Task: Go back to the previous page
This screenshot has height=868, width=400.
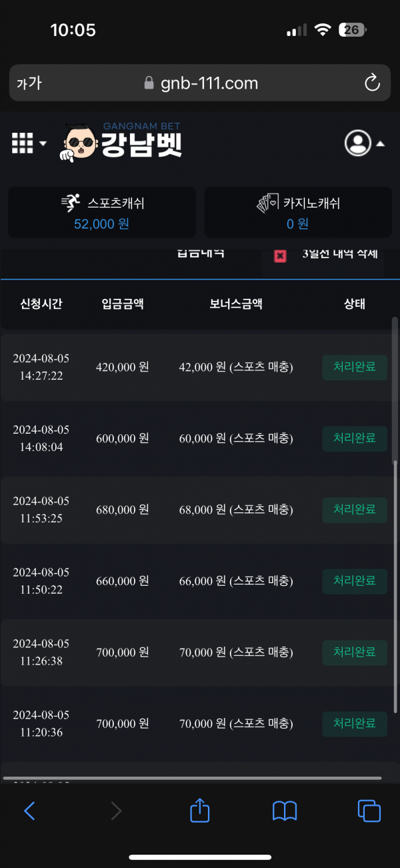Action: tap(29, 811)
